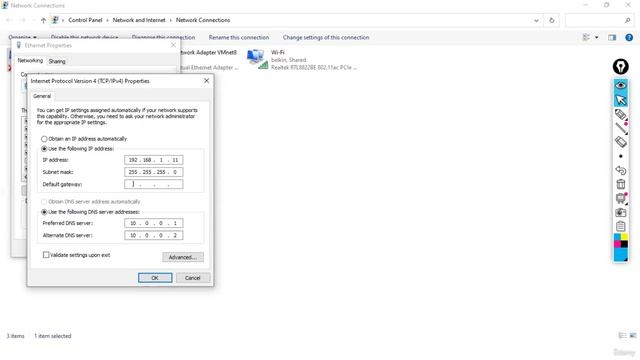Click the Wi-Fi network adapter icon
The image size is (640, 360).
257,59
